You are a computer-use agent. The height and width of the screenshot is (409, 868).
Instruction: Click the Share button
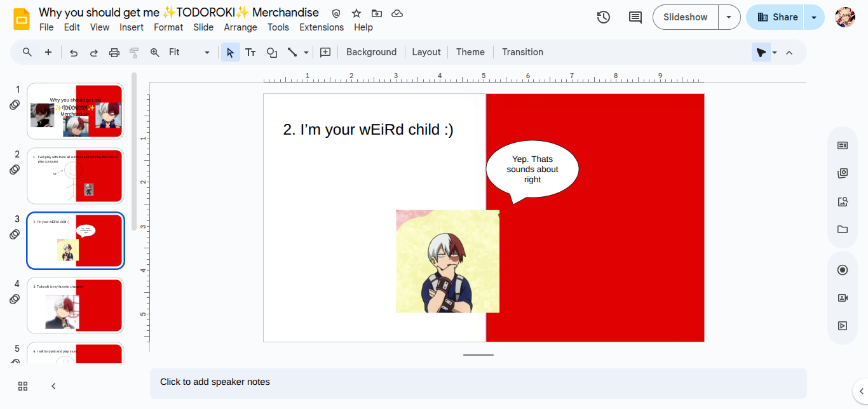[x=775, y=17]
